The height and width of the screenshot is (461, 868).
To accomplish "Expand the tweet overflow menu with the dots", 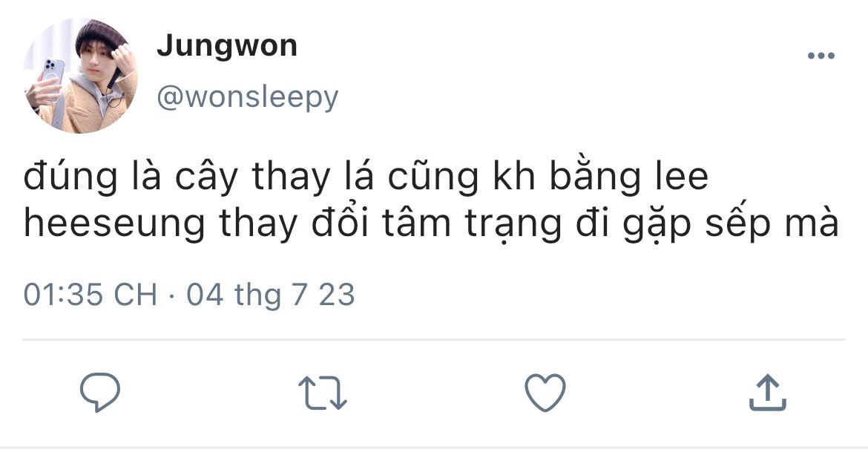I will tap(821, 56).
